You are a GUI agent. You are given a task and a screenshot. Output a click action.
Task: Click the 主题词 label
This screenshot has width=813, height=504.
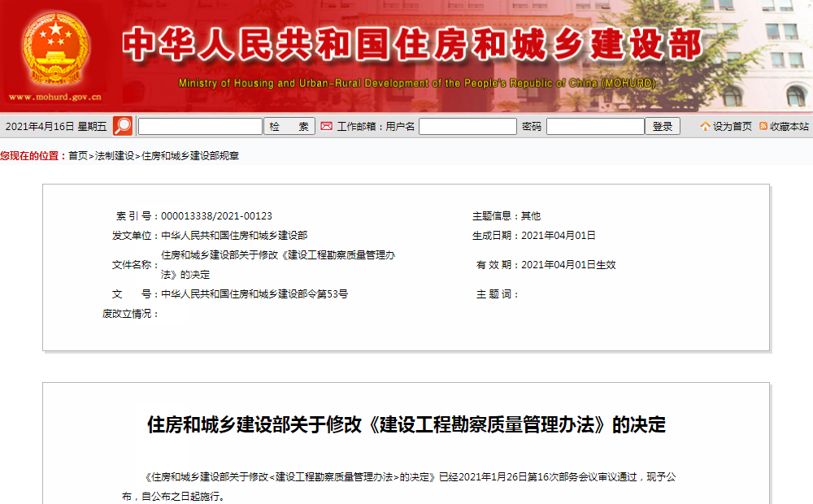point(498,294)
